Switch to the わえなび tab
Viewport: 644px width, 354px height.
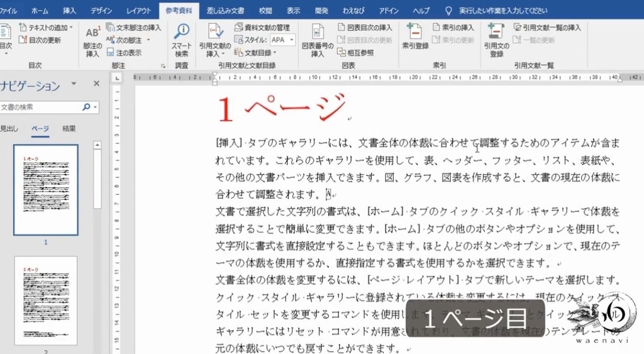click(x=353, y=10)
